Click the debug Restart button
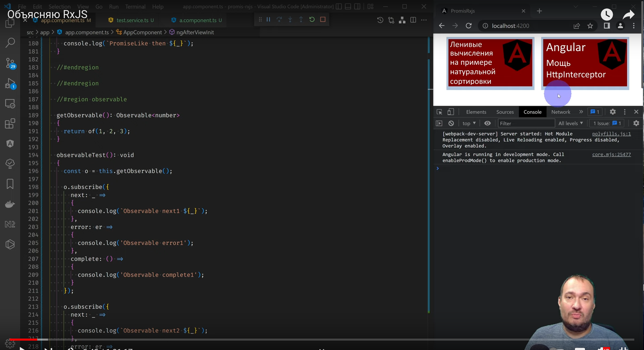The image size is (644, 350). pos(312,19)
